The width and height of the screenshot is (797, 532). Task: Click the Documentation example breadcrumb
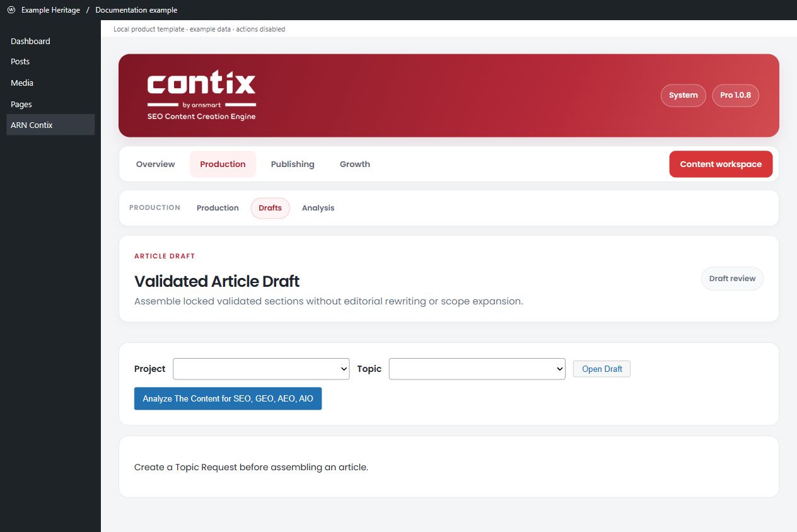(136, 10)
